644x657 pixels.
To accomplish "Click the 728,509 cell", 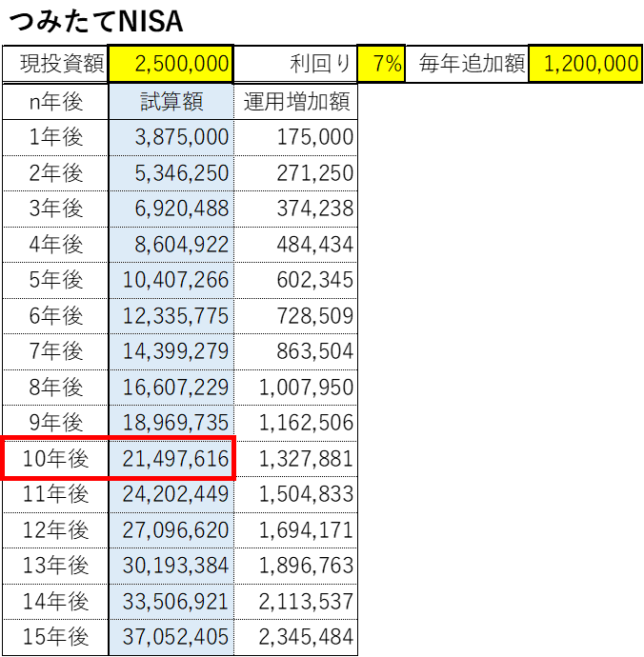I will (295, 316).
